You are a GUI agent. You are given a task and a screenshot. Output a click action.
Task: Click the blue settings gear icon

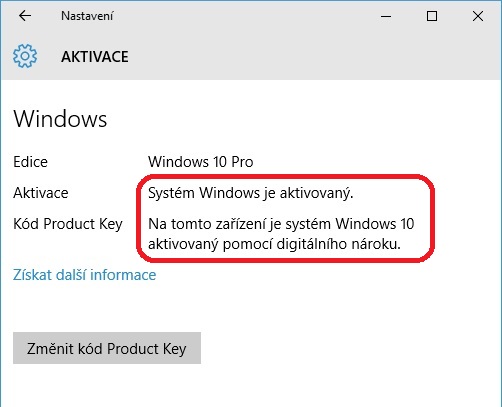pyautogui.click(x=25, y=56)
